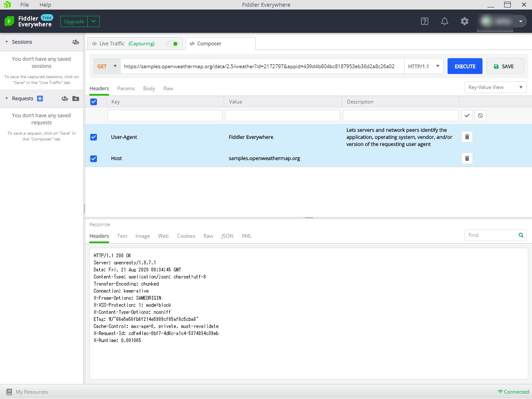This screenshot has height=399, width=532.
Task: Click the app icon in title bar
Action: 7,5
